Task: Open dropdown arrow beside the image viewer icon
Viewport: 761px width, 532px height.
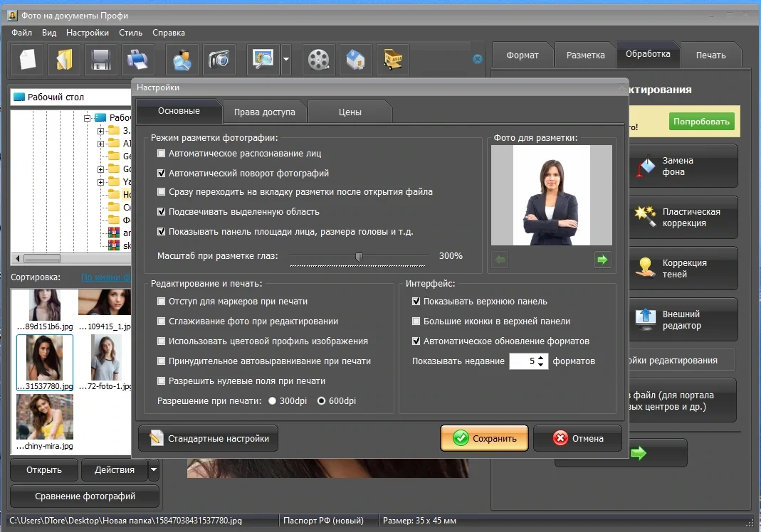Action: 286,60
